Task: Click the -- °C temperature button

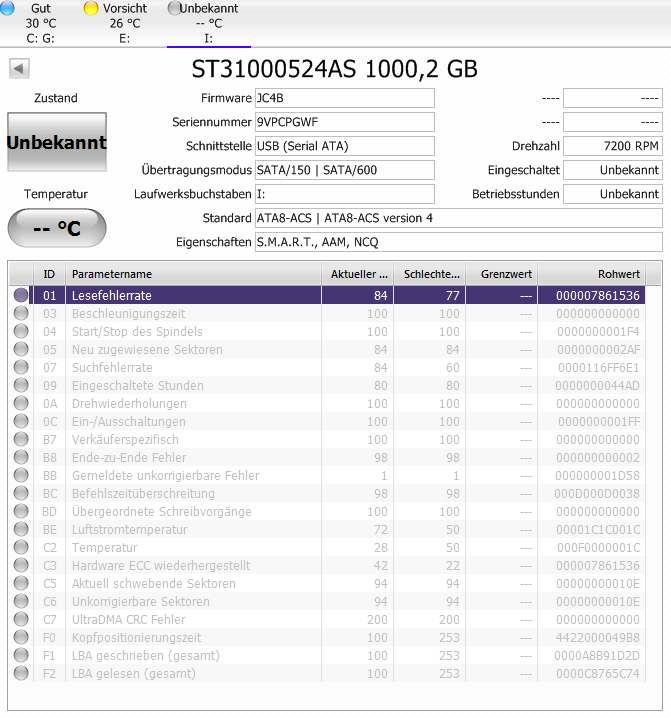Action: click(x=57, y=228)
